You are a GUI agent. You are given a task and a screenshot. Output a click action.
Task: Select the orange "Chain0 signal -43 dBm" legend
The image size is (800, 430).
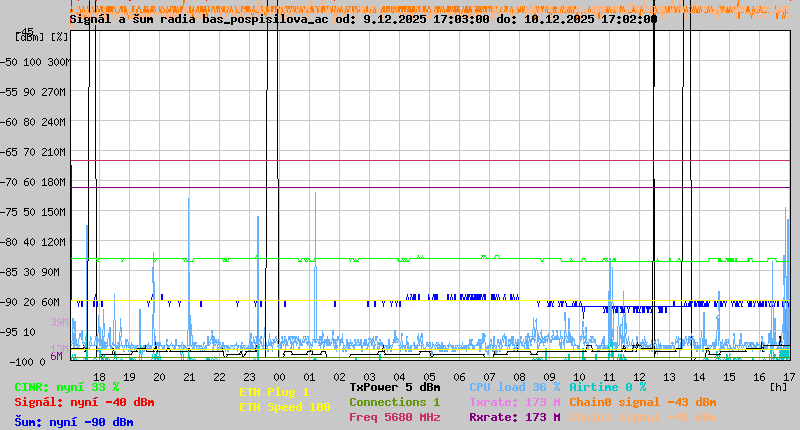point(642,402)
